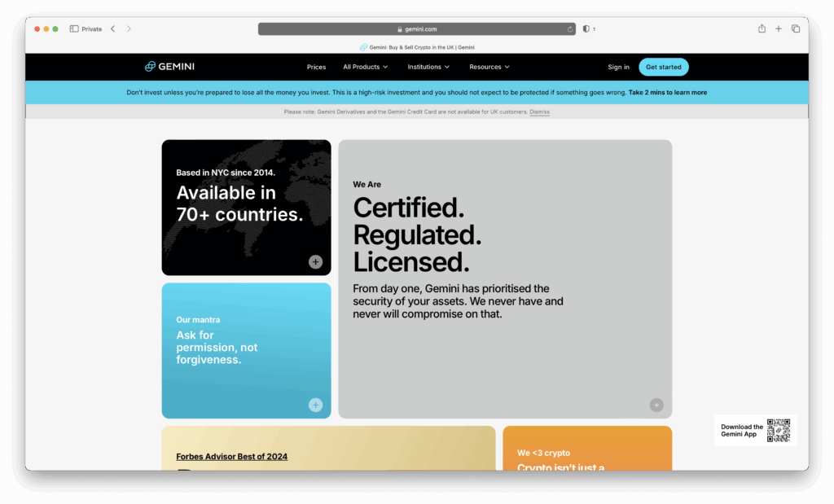Image resolution: width=834 pixels, height=504 pixels.
Task: Show the tab overview icon
Action: [796, 28]
